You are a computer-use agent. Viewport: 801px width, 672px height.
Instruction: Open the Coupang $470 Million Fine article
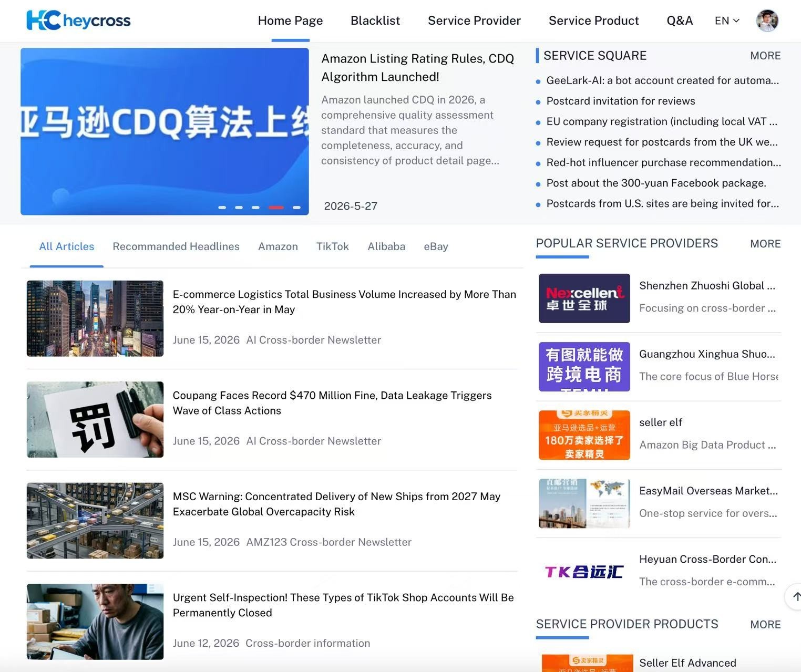pos(332,403)
